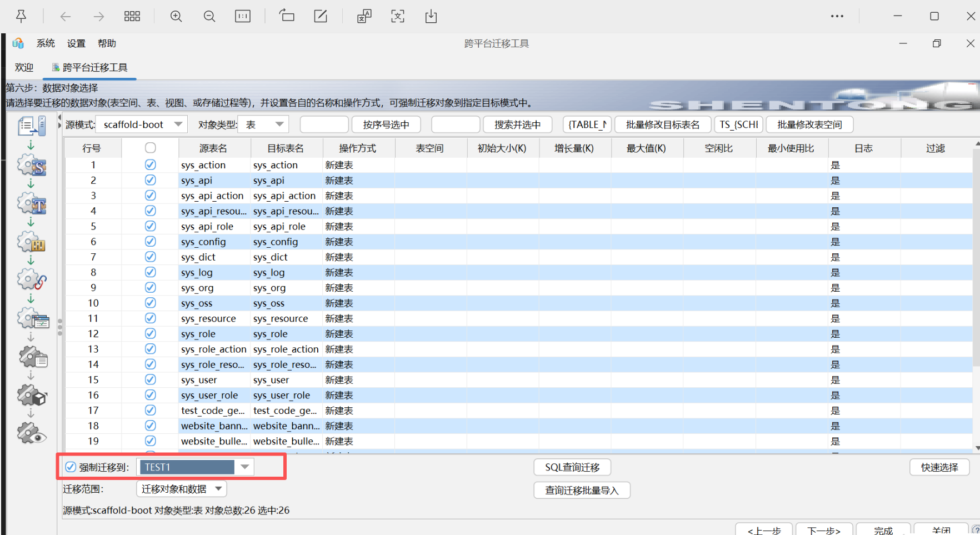The image size is (980, 535).
Task: Open the 源模式 scaffold-boot dropdown
Action: tap(142, 124)
